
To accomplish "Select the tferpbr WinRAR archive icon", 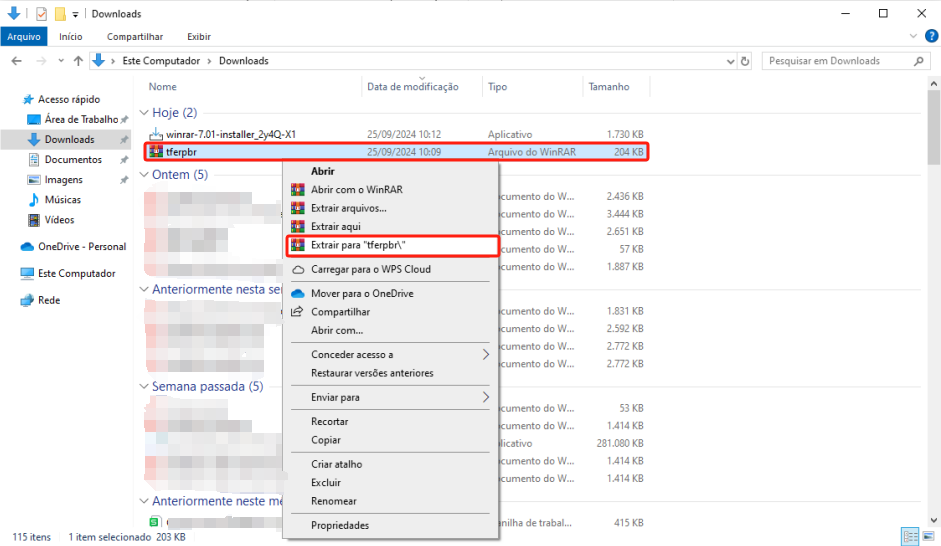I will click(156, 152).
